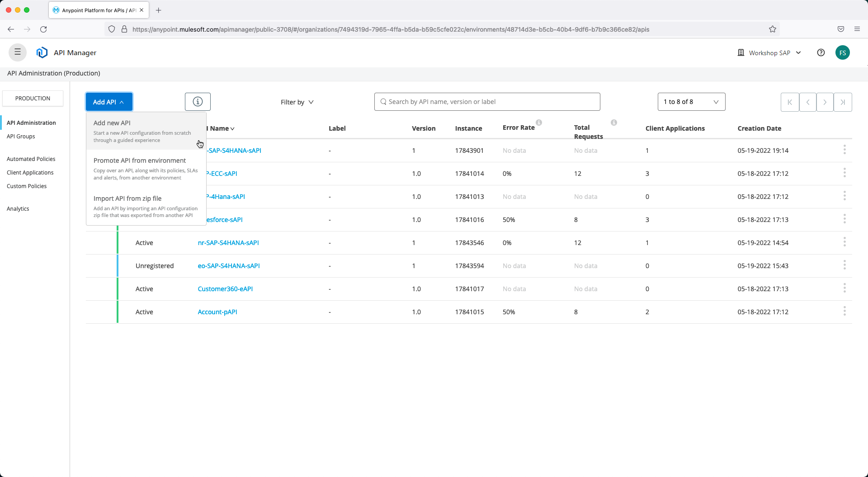The width and height of the screenshot is (868, 477).
Task: Go to last page of results
Action: click(843, 102)
